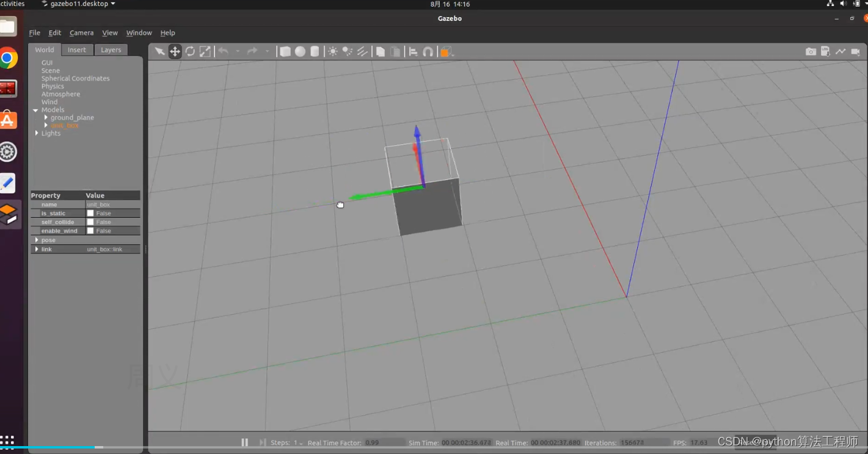Insert a box shape
Image resolution: width=868 pixels, height=454 pixels.
(x=285, y=52)
